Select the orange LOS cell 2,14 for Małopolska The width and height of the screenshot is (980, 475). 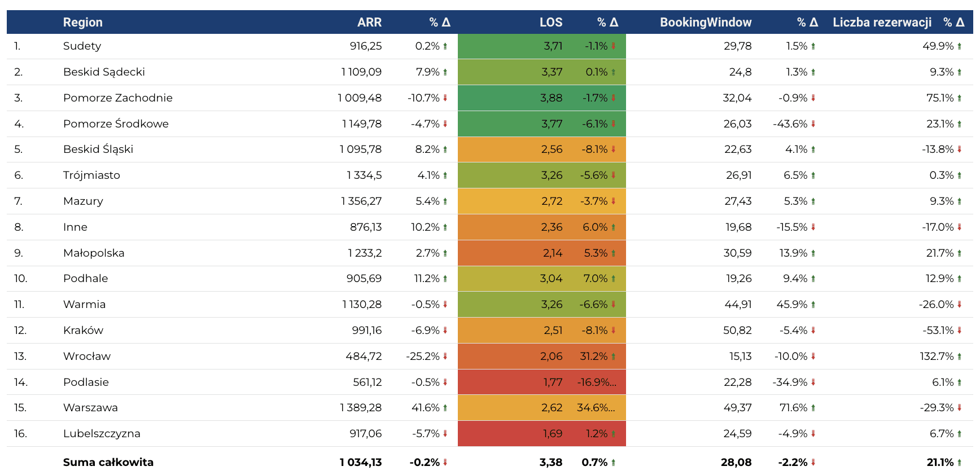pos(553,253)
